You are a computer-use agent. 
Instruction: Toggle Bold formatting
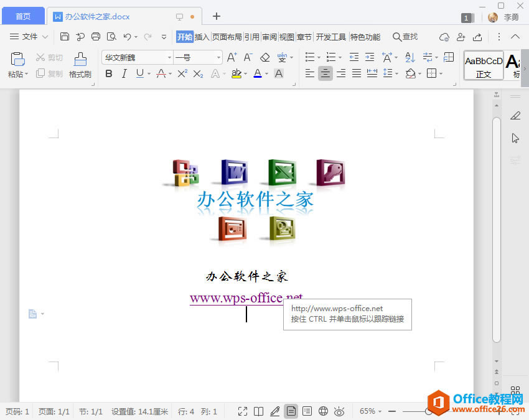pos(109,73)
